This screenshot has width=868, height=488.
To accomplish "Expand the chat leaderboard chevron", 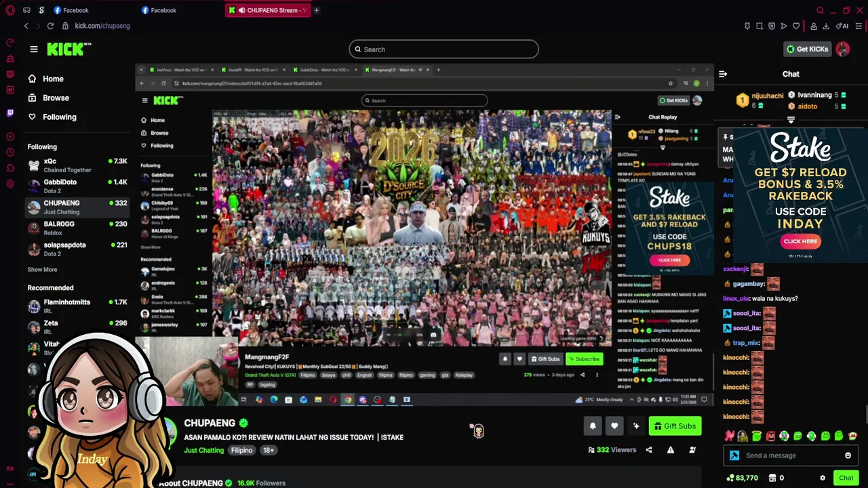I will [x=791, y=119].
